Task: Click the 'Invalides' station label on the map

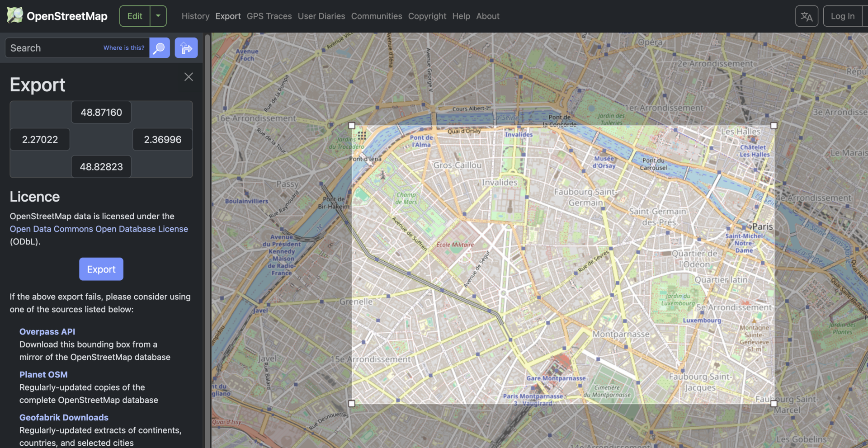Action: [x=519, y=134]
